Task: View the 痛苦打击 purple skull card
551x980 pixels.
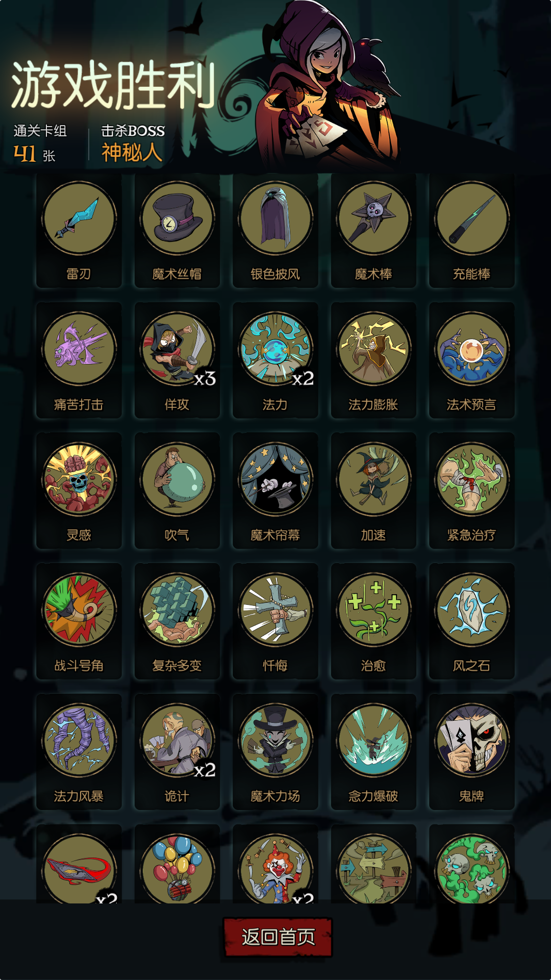Action: point(79,360)
